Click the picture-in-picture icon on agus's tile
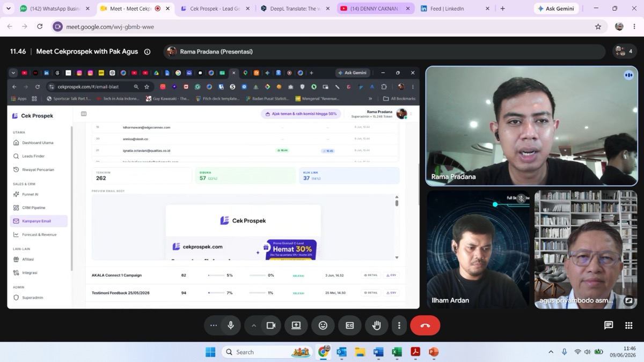Viewport: 644px width, 362px height. (628, 300)
